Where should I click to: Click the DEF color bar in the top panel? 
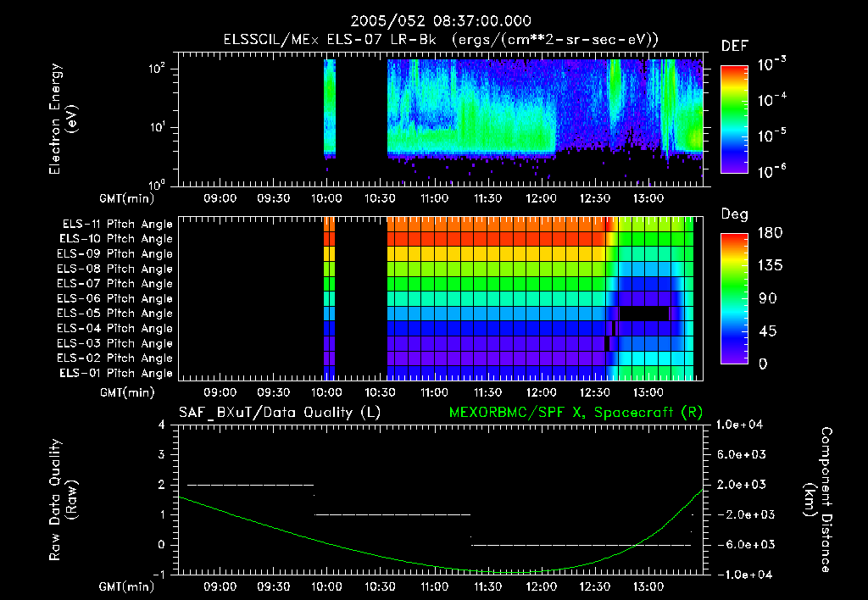735,119
